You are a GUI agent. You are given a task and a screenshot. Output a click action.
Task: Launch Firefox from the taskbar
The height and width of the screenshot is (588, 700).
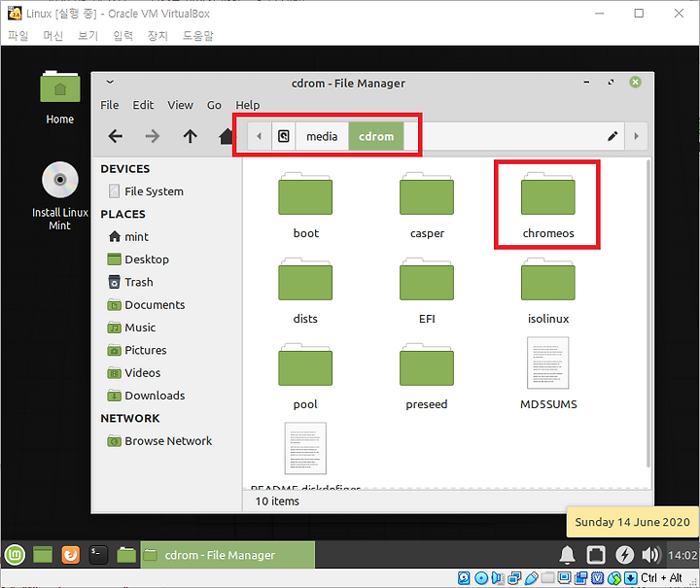click(71, 555)
